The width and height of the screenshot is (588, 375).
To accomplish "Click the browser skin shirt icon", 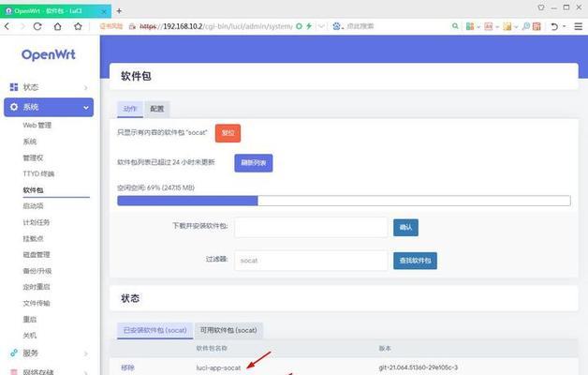I will point(541,7).
